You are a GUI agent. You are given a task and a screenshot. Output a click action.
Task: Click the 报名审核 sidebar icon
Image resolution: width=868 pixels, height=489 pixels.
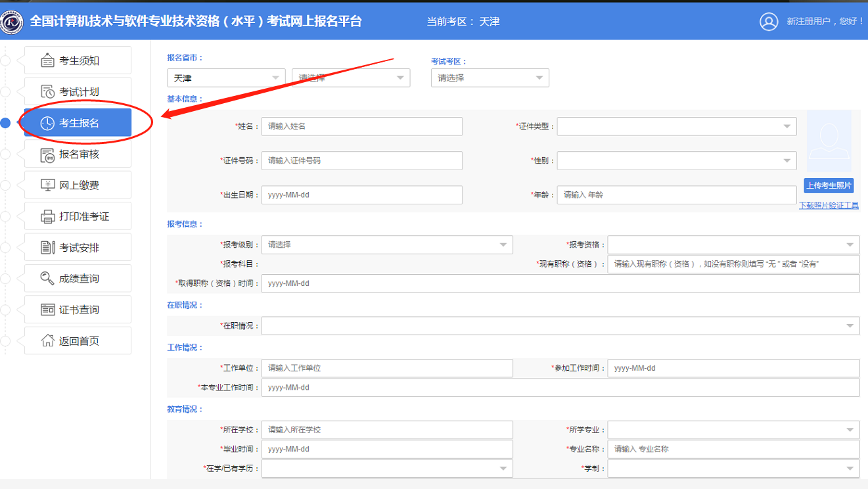click(x=47, y=154)
